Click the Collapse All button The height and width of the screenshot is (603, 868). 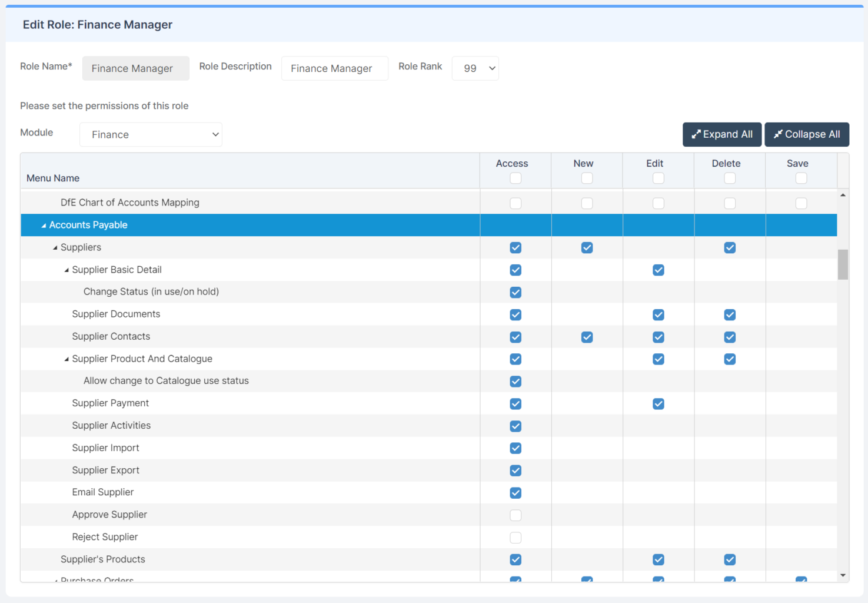tap(807, 134)
